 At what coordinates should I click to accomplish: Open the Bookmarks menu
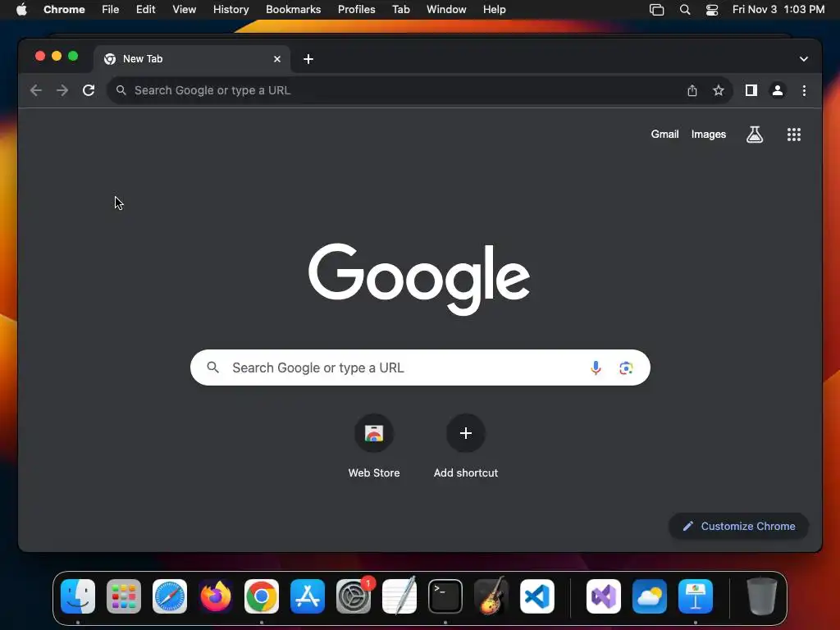click(293, 10)
